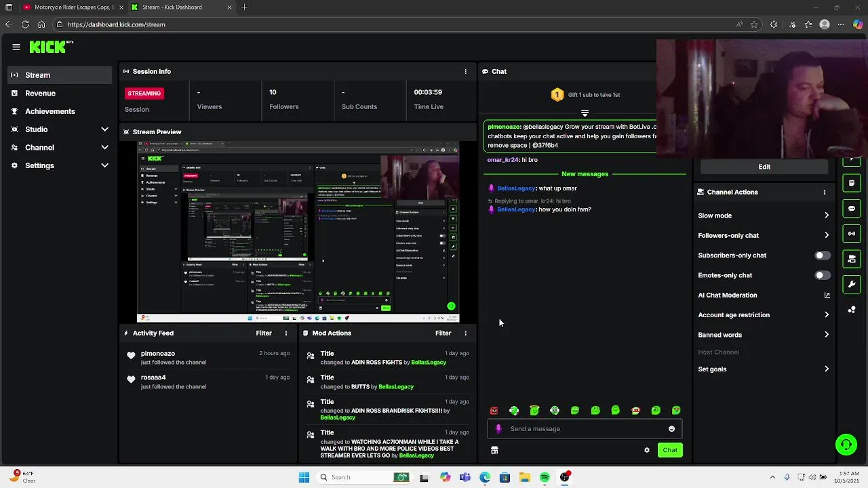Open Session Info options menu
Viewport: 868px width, 488px height.
point(465,71)
